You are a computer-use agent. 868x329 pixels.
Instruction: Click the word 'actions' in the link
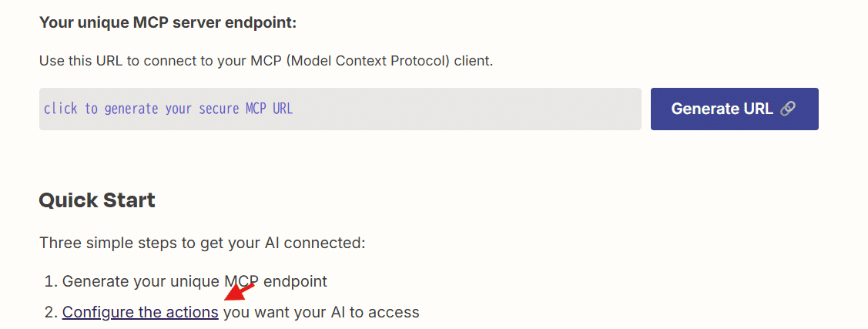pyautogui.click(x=193, y=312)
